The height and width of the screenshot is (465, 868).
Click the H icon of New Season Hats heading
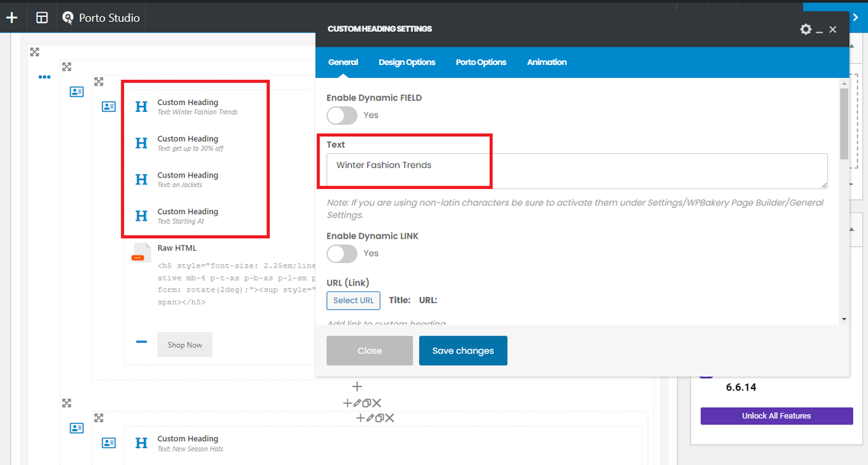(x=141, y=443)
